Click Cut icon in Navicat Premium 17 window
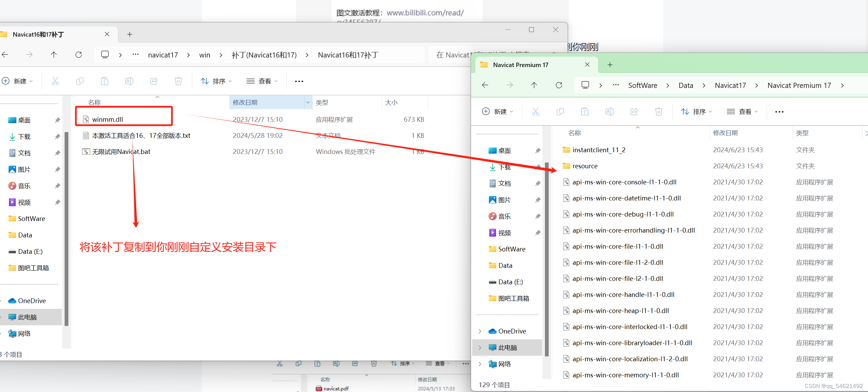This screenshot has width=868, height=392. tap(535, 112)
